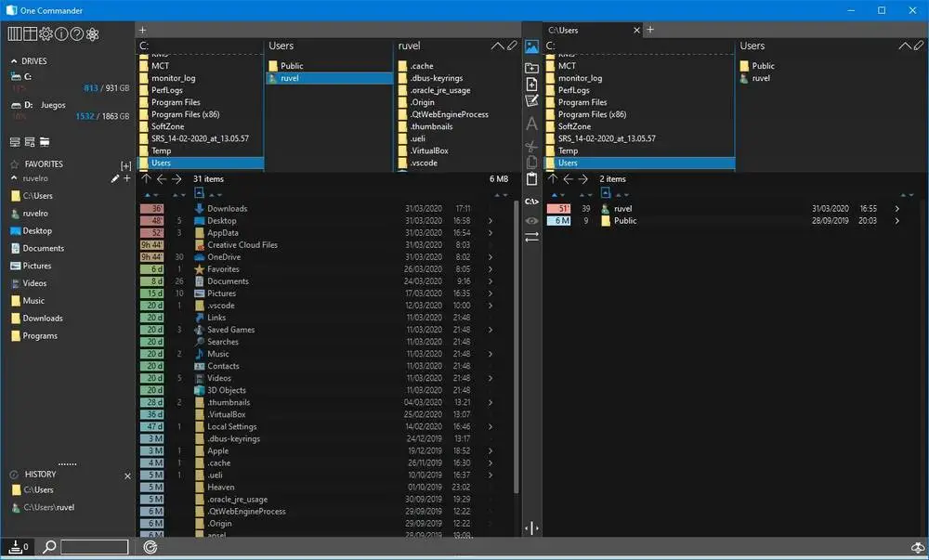Open drive C: in the sidebar
This screenshot has height=560, width=929.
(70, 83)
